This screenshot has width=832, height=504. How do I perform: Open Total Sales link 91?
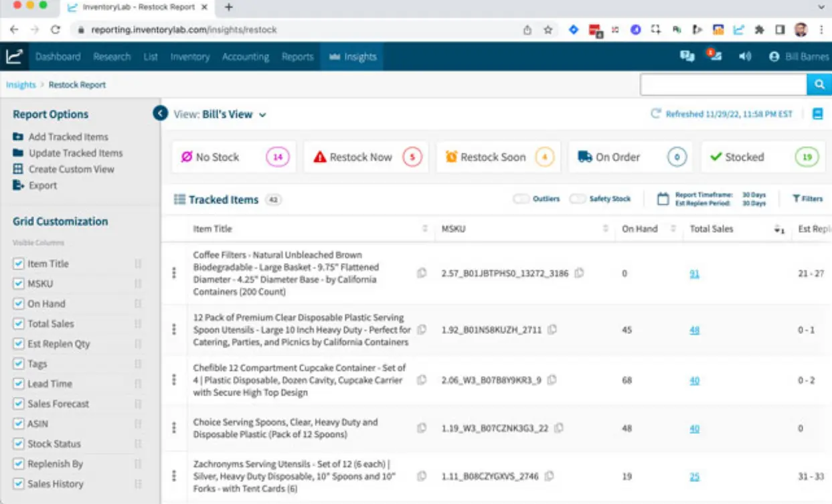pos(695,273)
